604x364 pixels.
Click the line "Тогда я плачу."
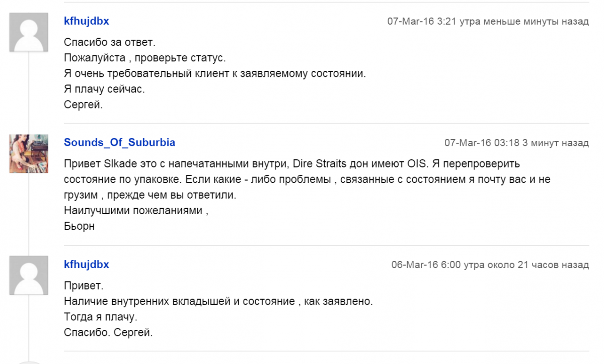click(100, 317)
